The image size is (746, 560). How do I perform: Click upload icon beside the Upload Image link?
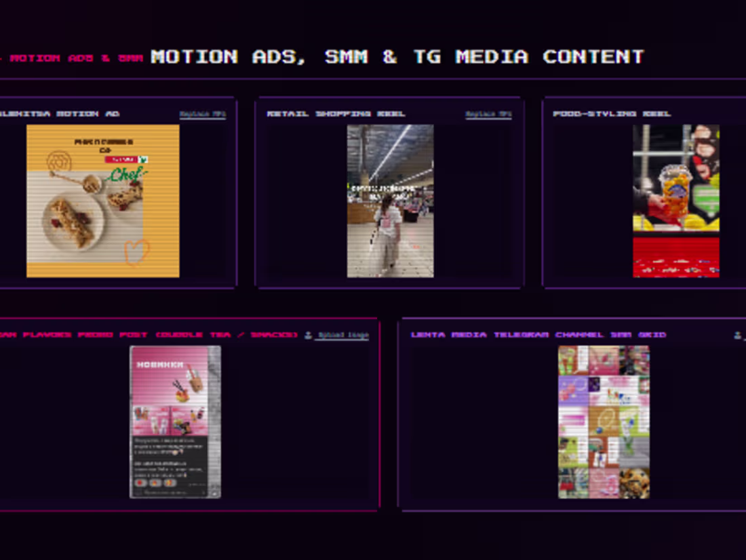pyautogui.click(x=309, y=335)
